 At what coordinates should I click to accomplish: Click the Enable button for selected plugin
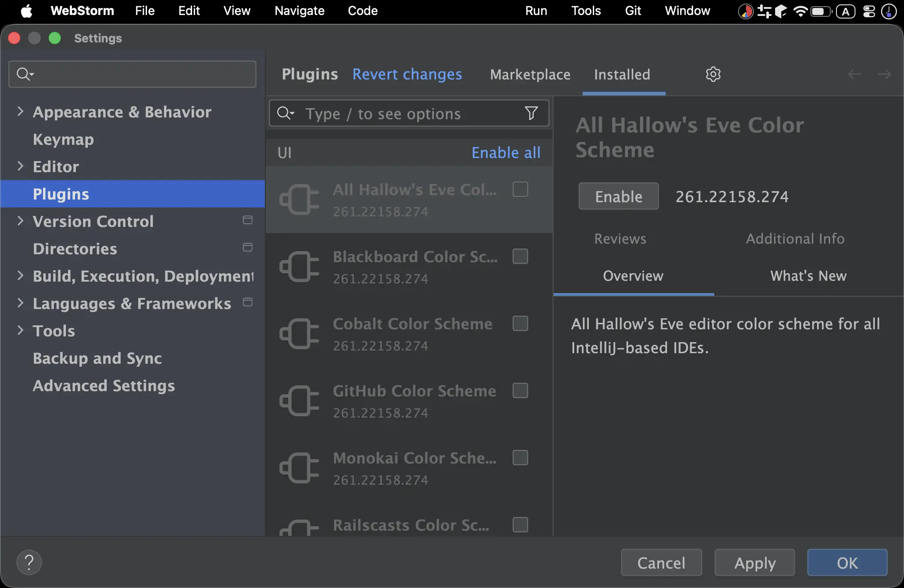point(618,196)
